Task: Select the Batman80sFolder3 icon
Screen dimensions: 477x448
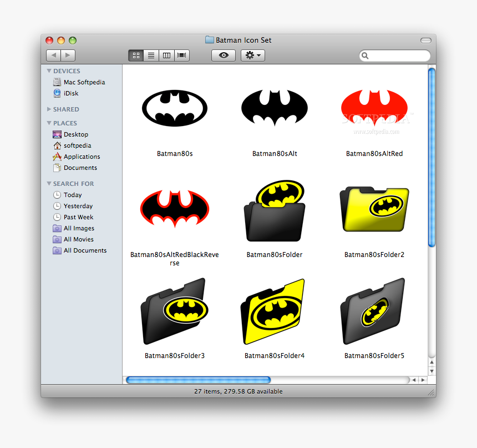Action: pyautogui.click(x=175, y=311)
